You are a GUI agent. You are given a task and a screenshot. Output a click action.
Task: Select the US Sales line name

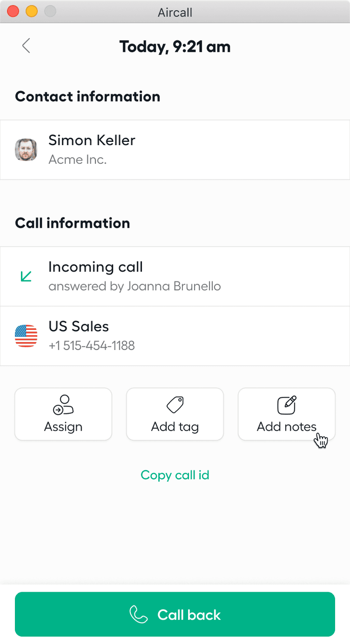coord(78,327)
